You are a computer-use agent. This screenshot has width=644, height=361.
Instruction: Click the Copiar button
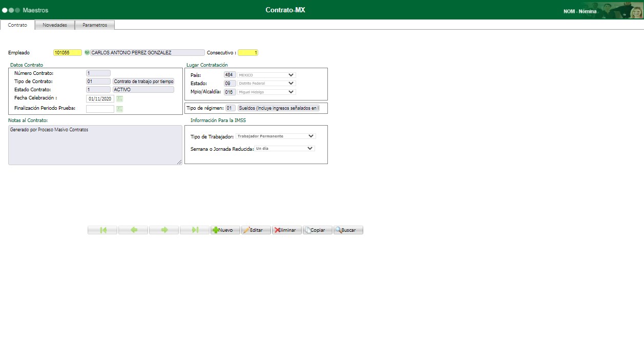[318, 230]
